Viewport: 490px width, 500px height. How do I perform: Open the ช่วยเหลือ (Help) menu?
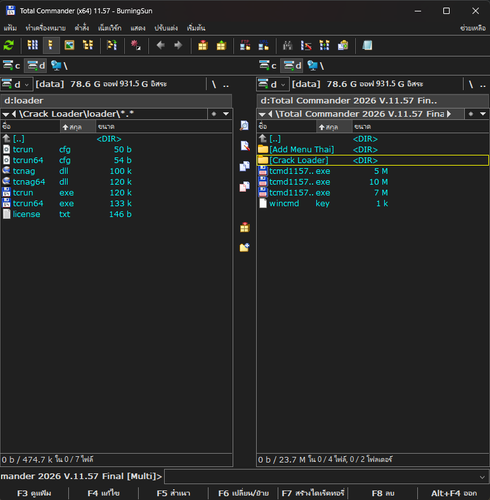(473, 28)
